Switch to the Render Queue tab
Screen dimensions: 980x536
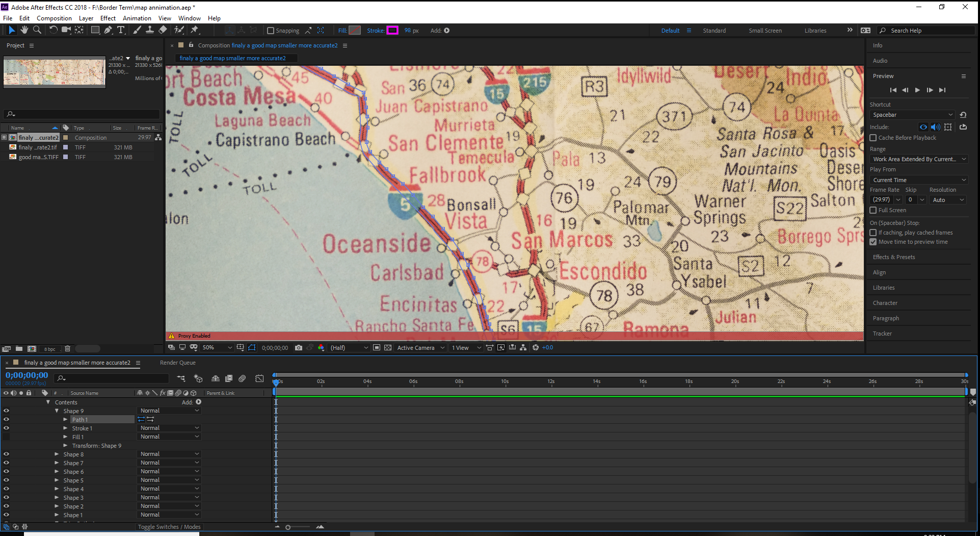pos(177,363)
